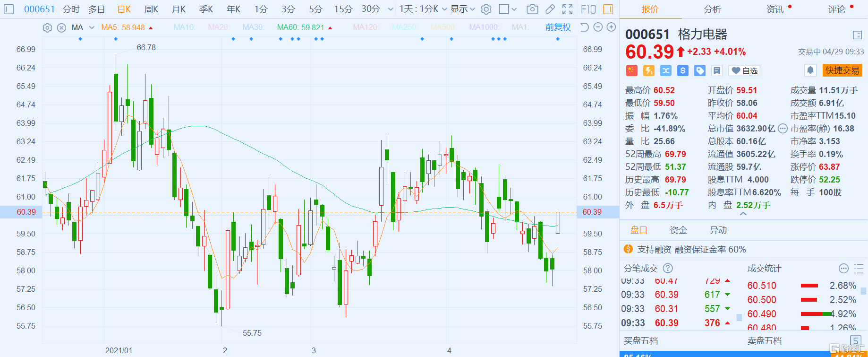
Task: Open chart settings gear in top toolbar
Action: [x=486, y=9]
